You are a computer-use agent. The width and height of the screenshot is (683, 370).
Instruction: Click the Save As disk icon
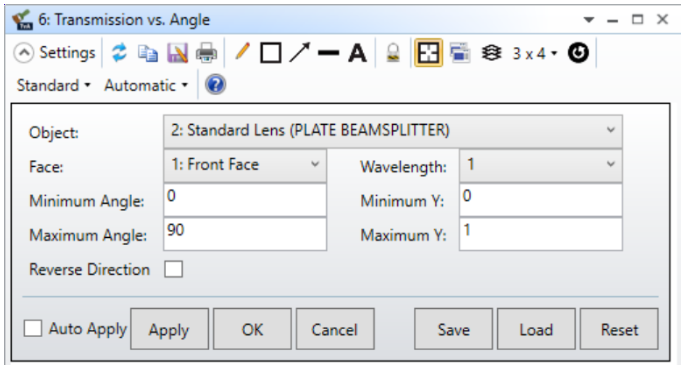[x=177, y=53]
